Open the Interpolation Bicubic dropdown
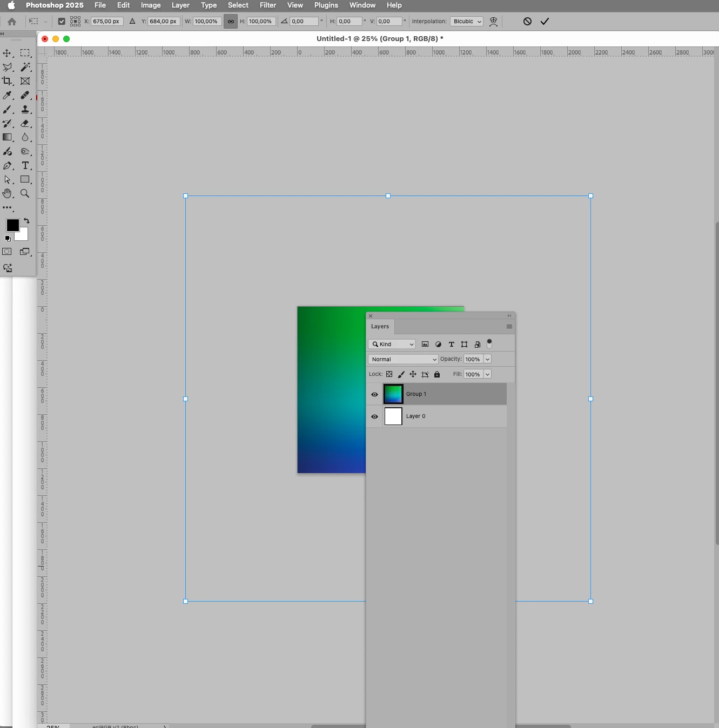Screen dimensions: 719x728 pos(467,22)
